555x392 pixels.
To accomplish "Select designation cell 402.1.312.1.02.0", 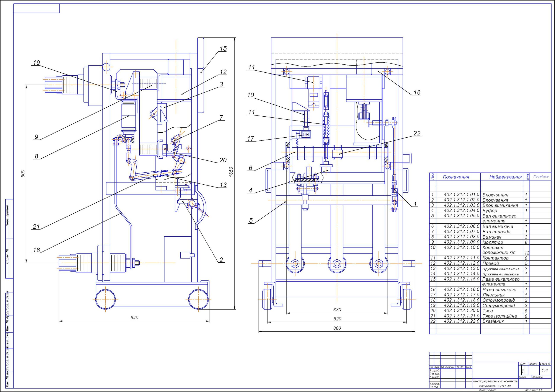I will (x=462, y=200).
